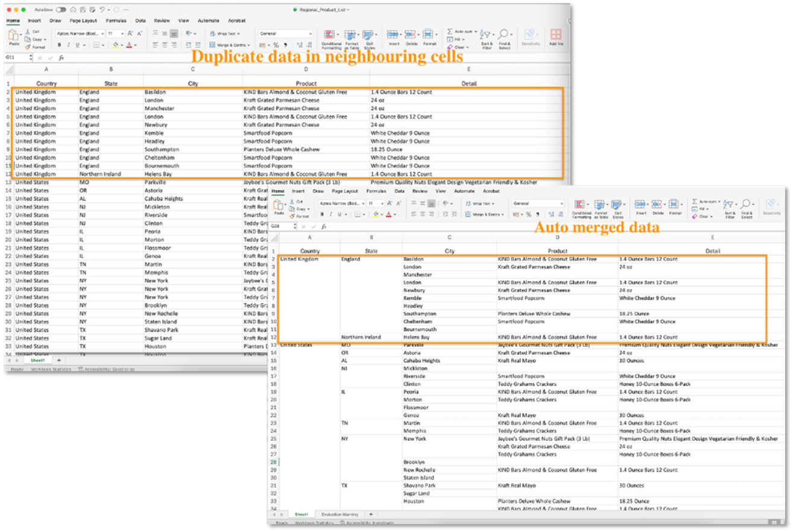Viewport: 793px width, 532px height.
Task: Toggle Italic formatting in the lower window
Action: tap(330, 214)
